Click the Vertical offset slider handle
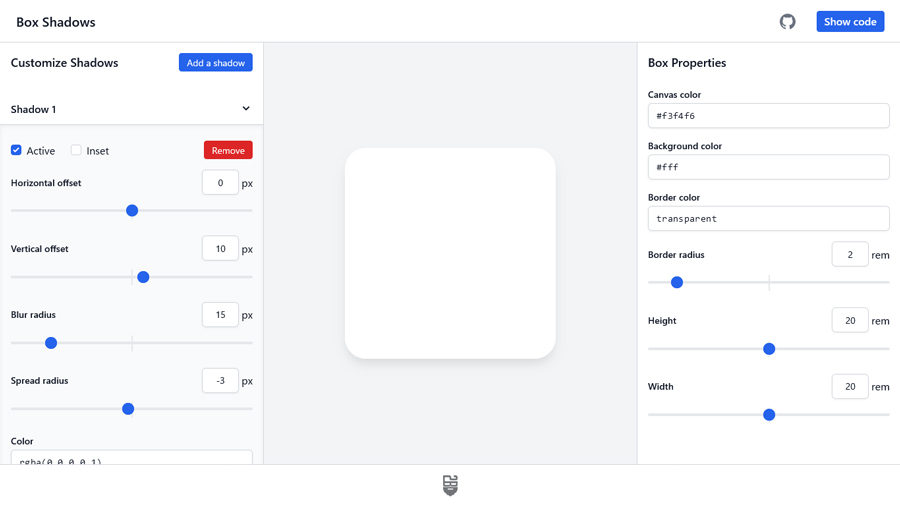 143,277
